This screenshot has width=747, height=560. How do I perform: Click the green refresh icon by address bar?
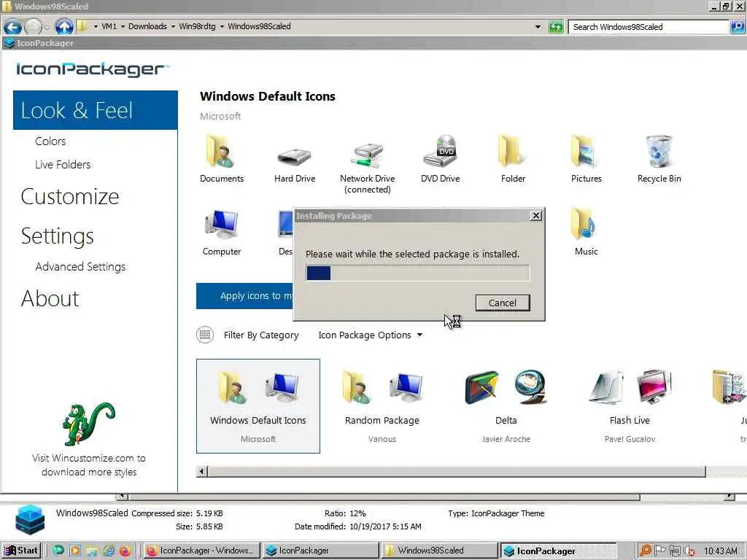point(555,27)
